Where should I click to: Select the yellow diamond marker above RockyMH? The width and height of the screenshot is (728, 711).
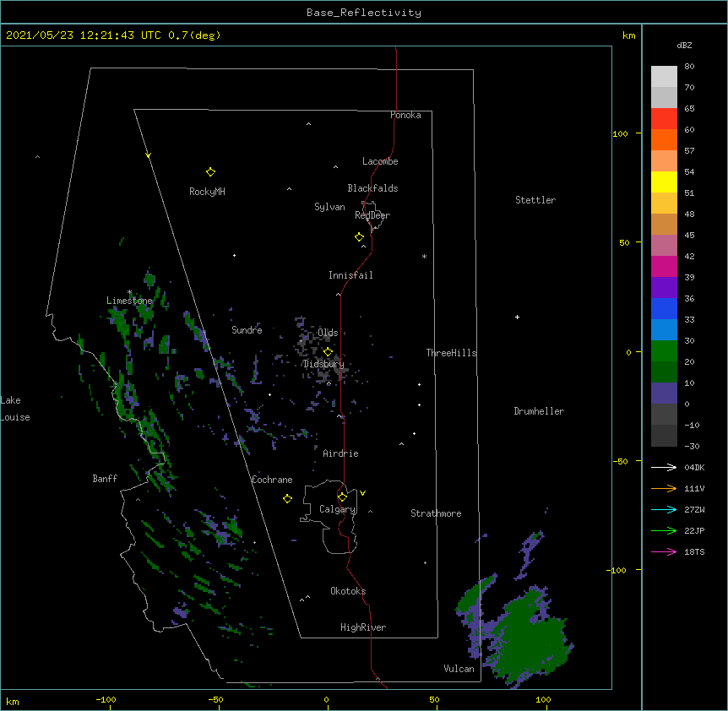210,172
